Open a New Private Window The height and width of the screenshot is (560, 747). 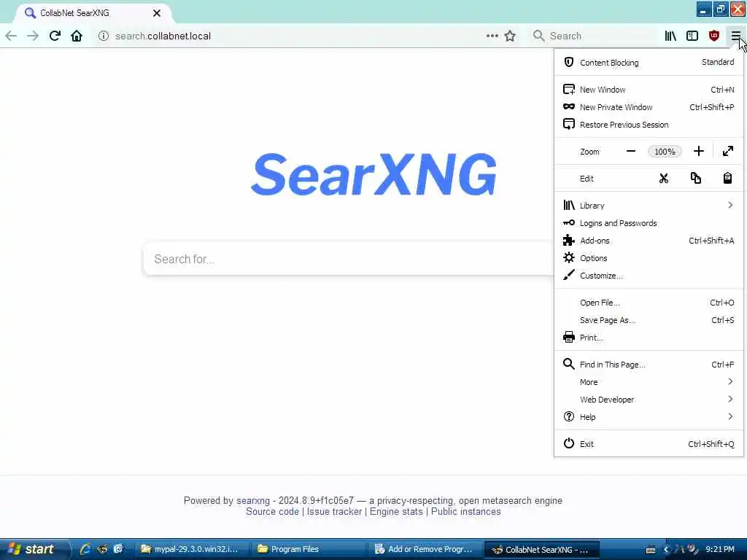point(649,107)
